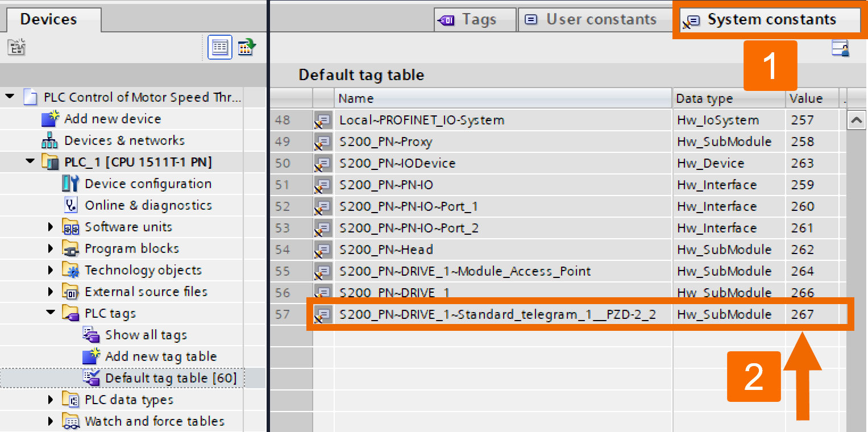Select the highlighted table view icon

pos(219,47)
